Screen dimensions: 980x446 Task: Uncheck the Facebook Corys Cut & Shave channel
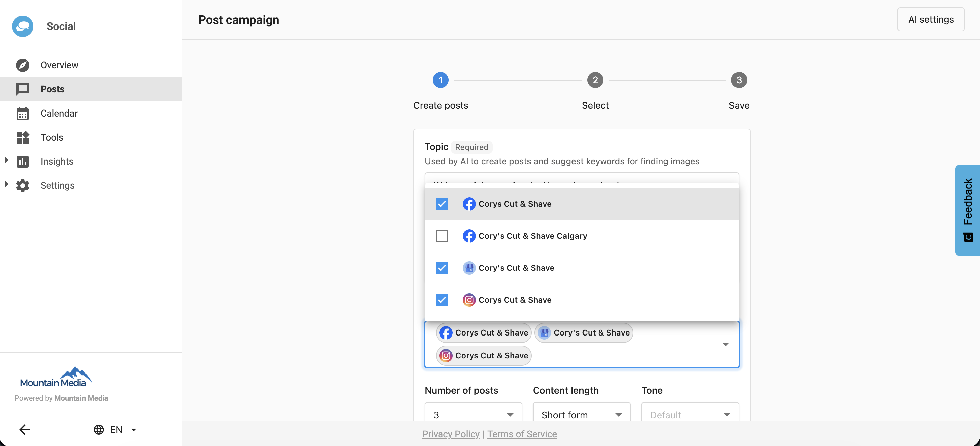click(x=441, y=204)
